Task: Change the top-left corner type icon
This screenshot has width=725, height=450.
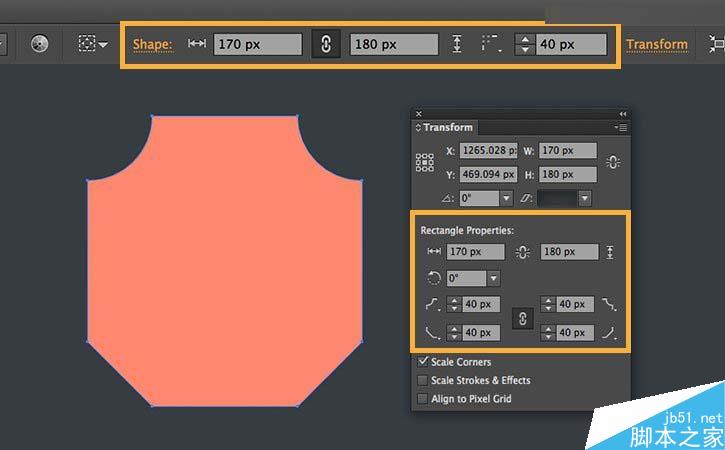Action: [432, 305]
